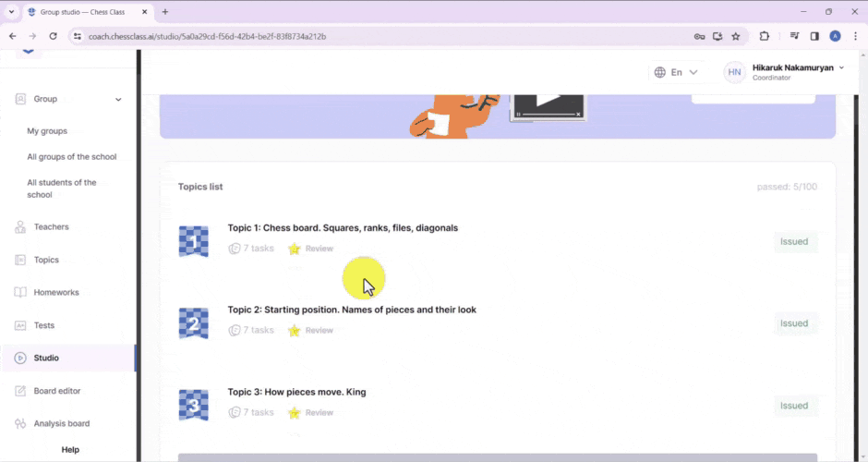This screenshot has height=462, width=868.
Task: Click the Teachers icon in sidebar
Action: coord(20,227)
